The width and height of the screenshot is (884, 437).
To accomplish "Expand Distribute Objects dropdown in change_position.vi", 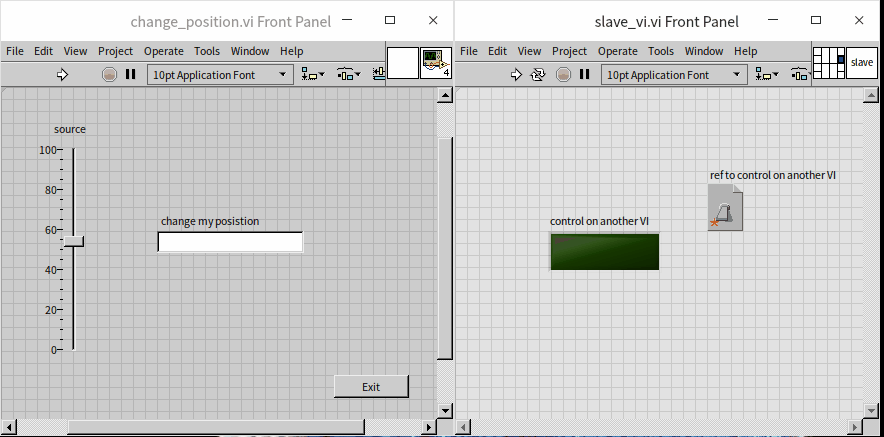I will [x=349, y=74].
